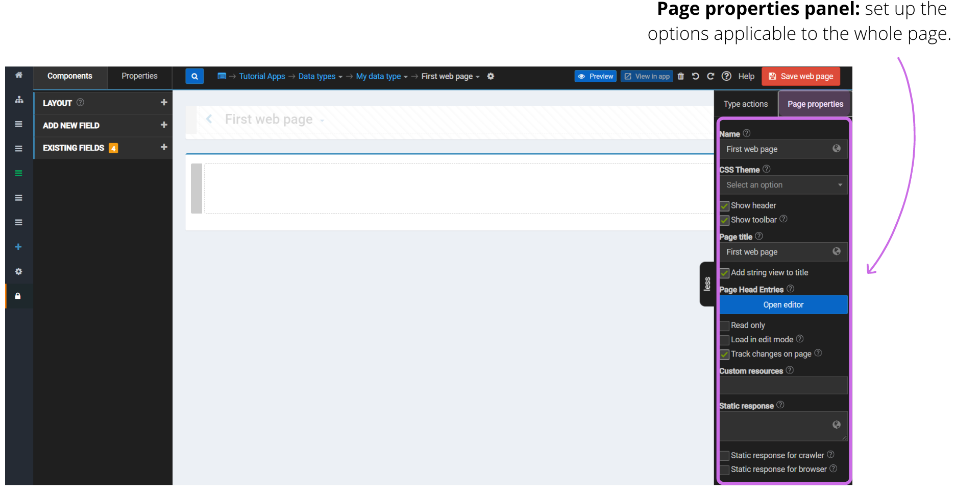Viewport: 980px width, 492px height.
Task: Click the blue plus sidebar icon
Action: click(18, 247)
